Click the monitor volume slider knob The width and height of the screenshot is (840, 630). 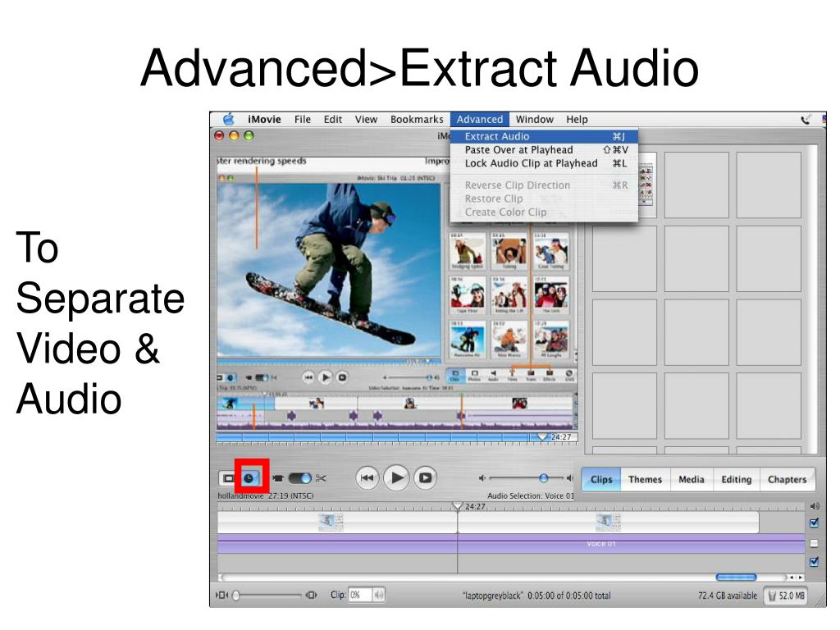coord(543,478)
